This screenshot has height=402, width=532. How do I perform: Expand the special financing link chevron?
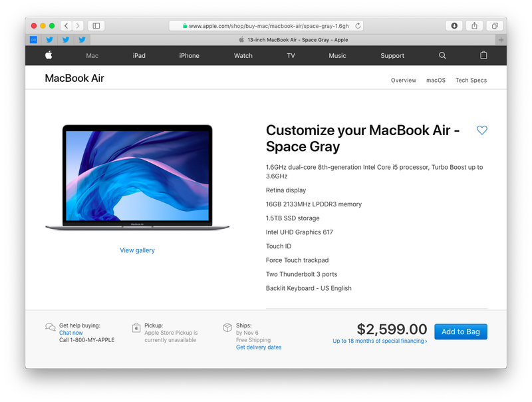(x=426, y=341)
